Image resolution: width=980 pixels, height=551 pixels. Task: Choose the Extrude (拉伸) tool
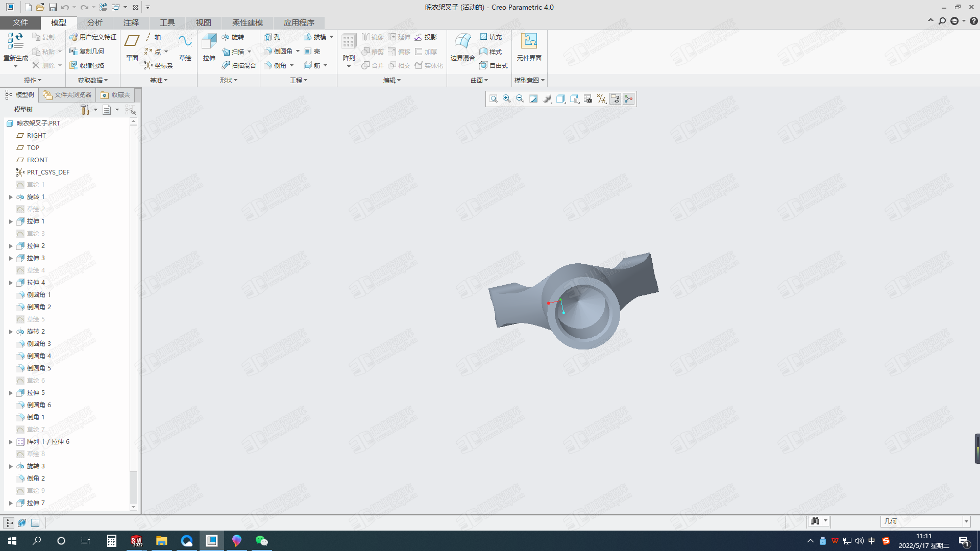click(209, 47)
